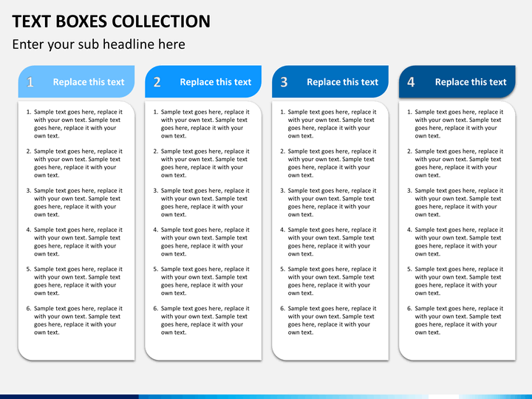532x399 pixels.
Task: Click list item 2 in the first column
Action: (x=75, y=163)
